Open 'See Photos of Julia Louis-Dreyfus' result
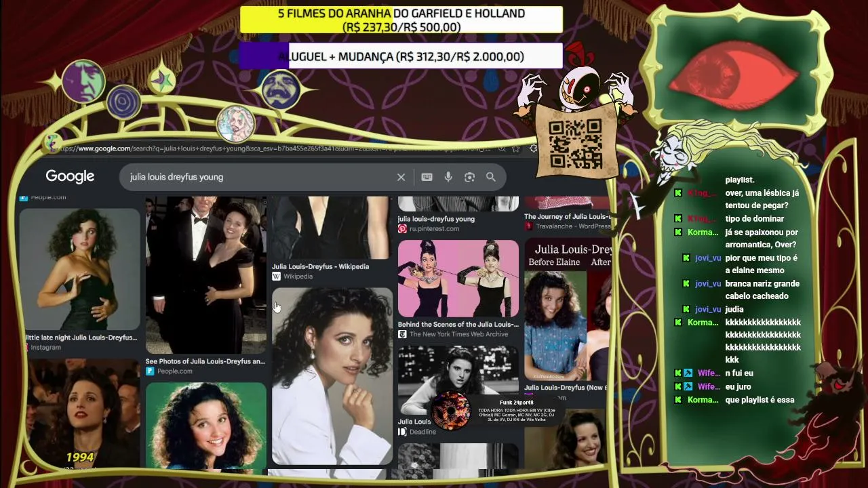Image resolution: width=868 pixels, height=488 pixels. click(205, 361)
